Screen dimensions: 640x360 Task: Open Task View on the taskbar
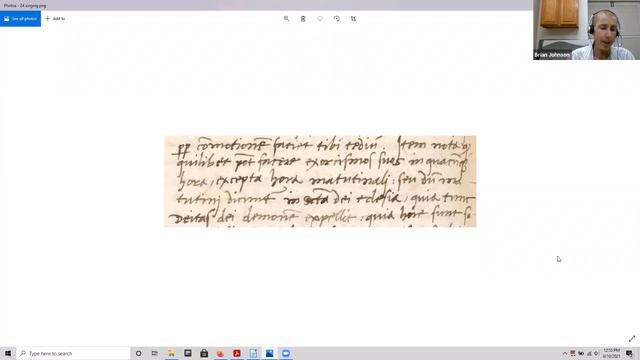[x=155, y=353]
